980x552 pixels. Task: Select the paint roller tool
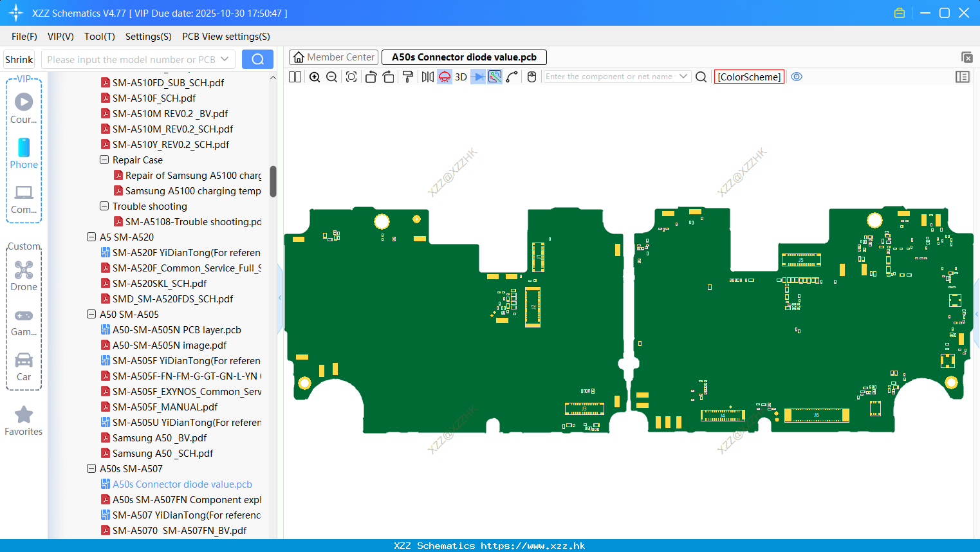coord(408,77)
